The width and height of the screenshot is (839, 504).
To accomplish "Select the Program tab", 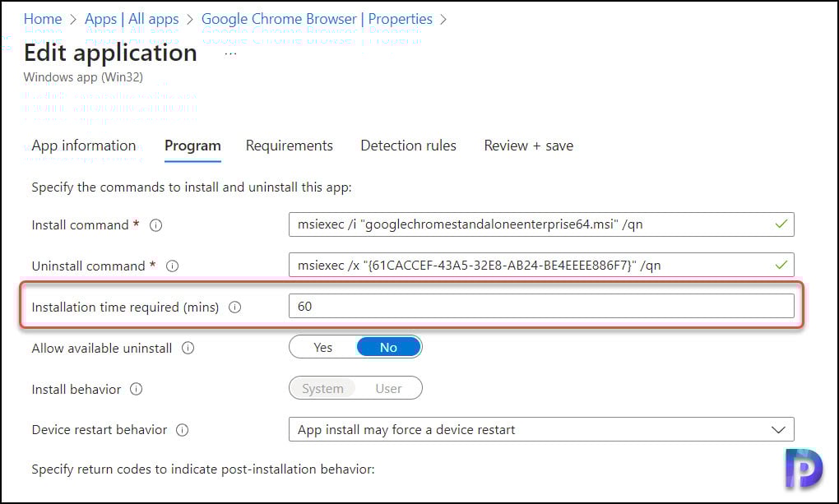I will coord(192,146).
